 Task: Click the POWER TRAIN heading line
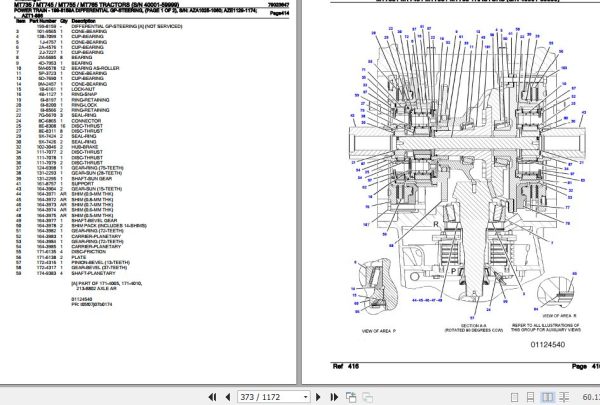(x=135, y=13)
